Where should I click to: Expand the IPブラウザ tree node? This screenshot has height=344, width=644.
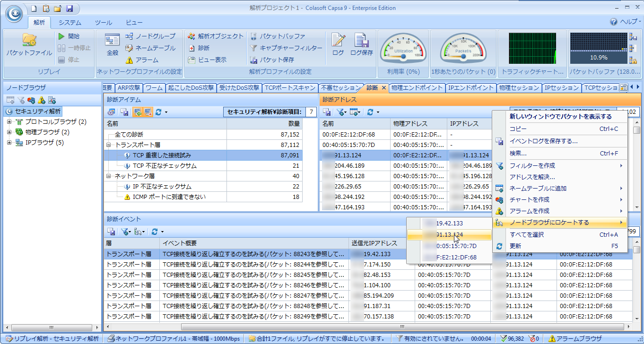click(9, 143)
